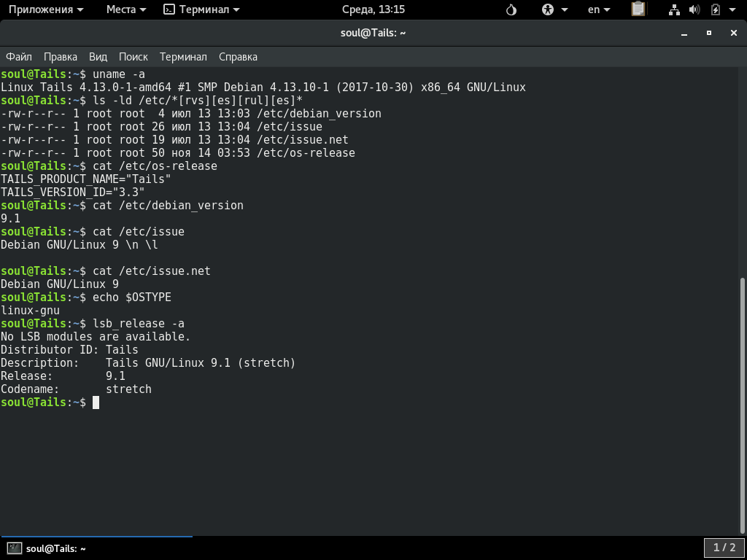
Task: Minimize the terminal window
Action: point(684,33)
